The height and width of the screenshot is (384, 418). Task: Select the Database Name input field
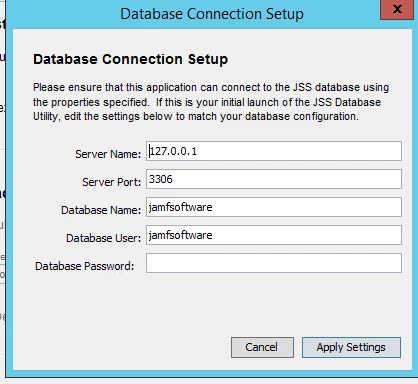click(274, 207)
